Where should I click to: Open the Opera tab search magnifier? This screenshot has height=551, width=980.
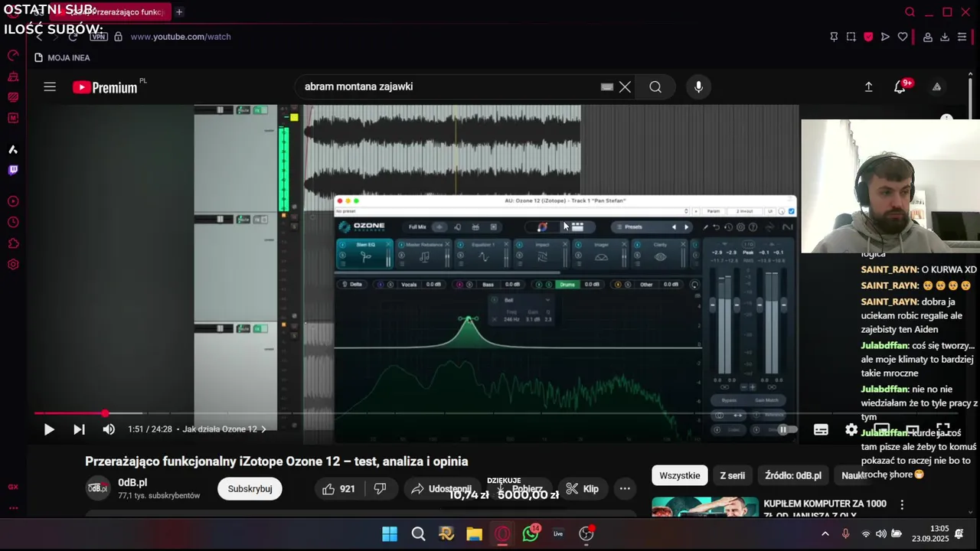point(910,12)
